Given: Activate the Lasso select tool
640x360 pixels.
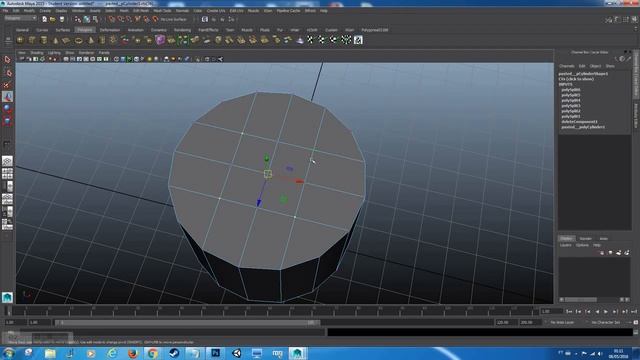Looking at the screenshot, I should pyautogui.click(x=7, y=73).
